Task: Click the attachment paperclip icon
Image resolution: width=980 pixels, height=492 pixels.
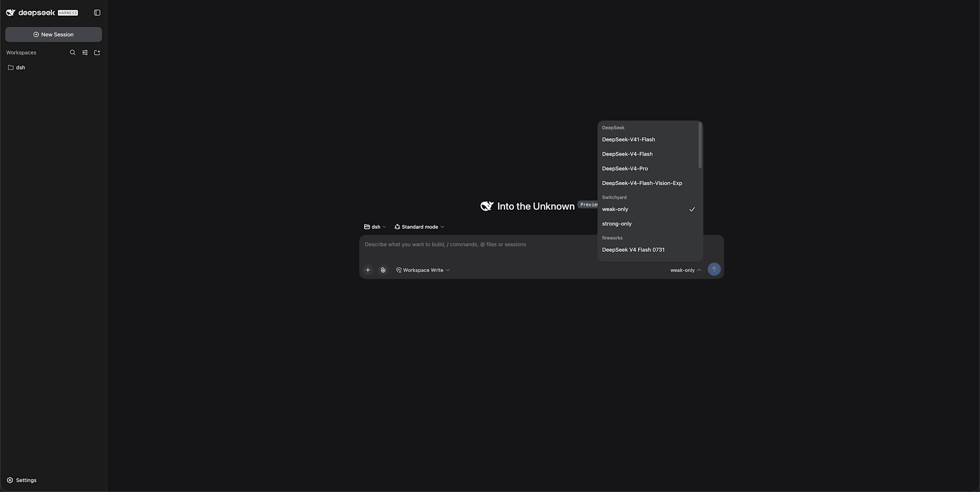Action: (383, 270)
